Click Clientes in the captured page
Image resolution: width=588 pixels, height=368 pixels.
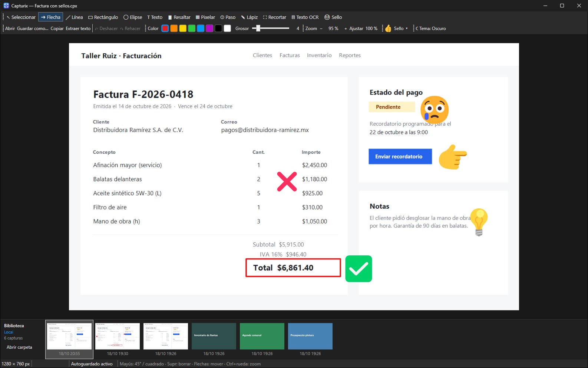[x=262, y=55]
